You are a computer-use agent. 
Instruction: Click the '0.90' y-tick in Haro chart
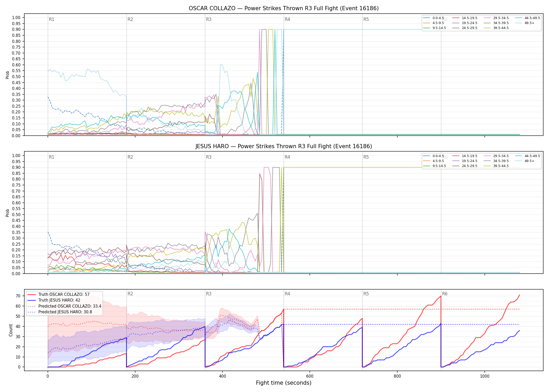[x=16, y=167]
